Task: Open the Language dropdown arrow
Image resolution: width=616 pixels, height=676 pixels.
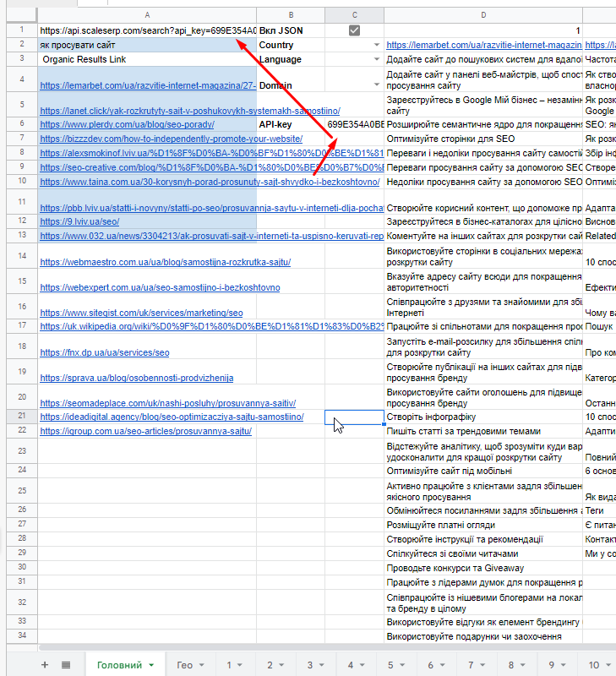Action: pyautogui.click(x=376, y=60)
